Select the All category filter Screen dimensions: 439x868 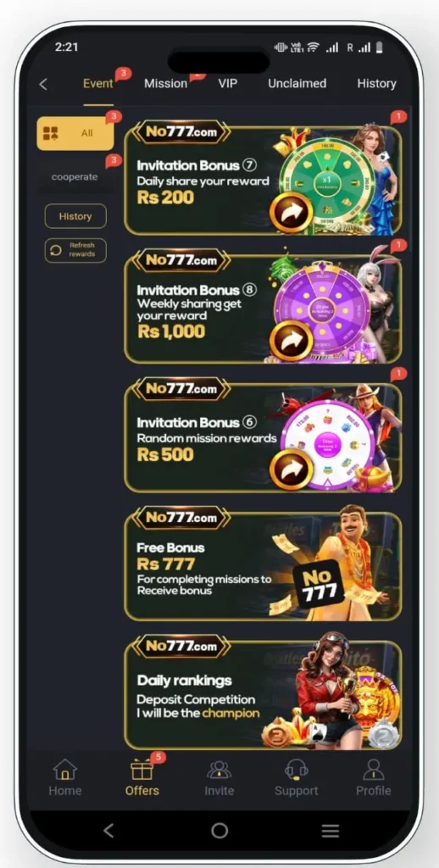75,133
